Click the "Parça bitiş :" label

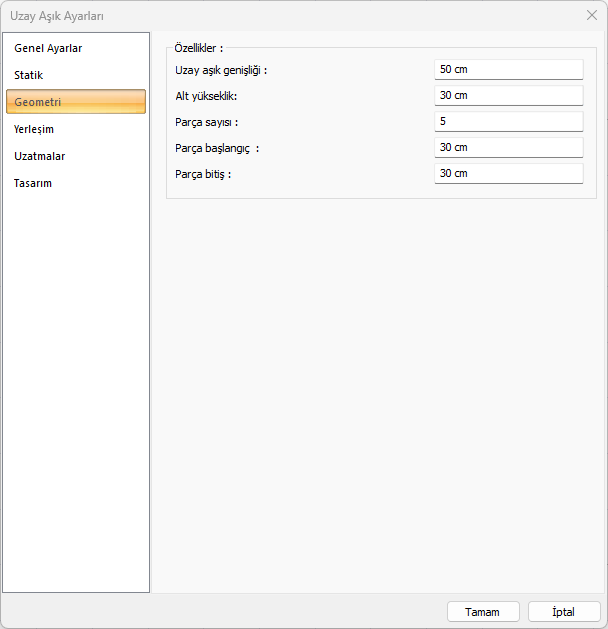203,174
